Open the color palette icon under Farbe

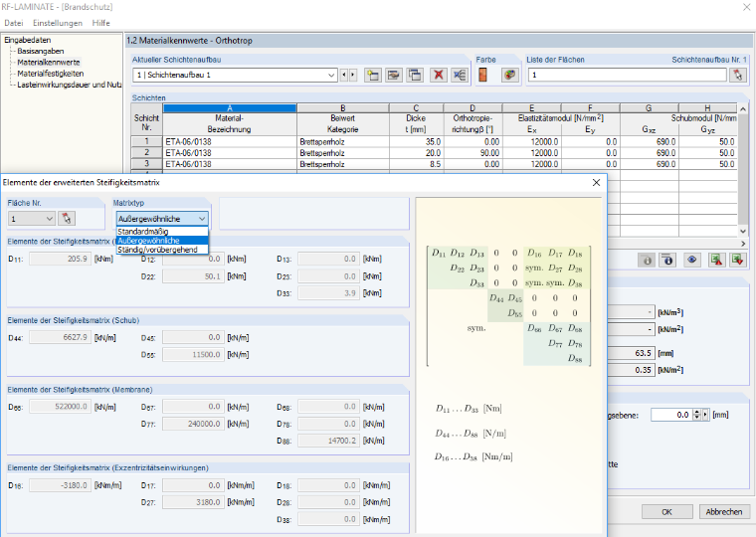click(x=509, y=76)
